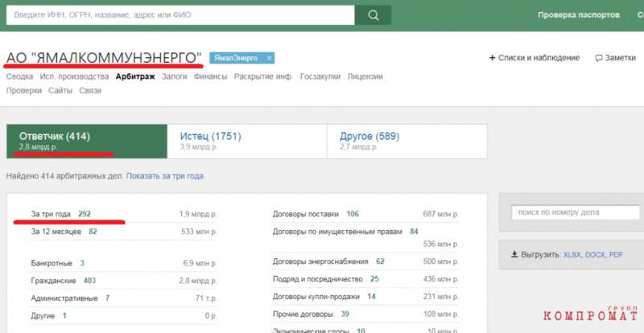Image resolution: width=644 pixels, height=333 pixels.
Task: Open the Исп. производства section
Action: pyautogui.click(x=74, y=76)
